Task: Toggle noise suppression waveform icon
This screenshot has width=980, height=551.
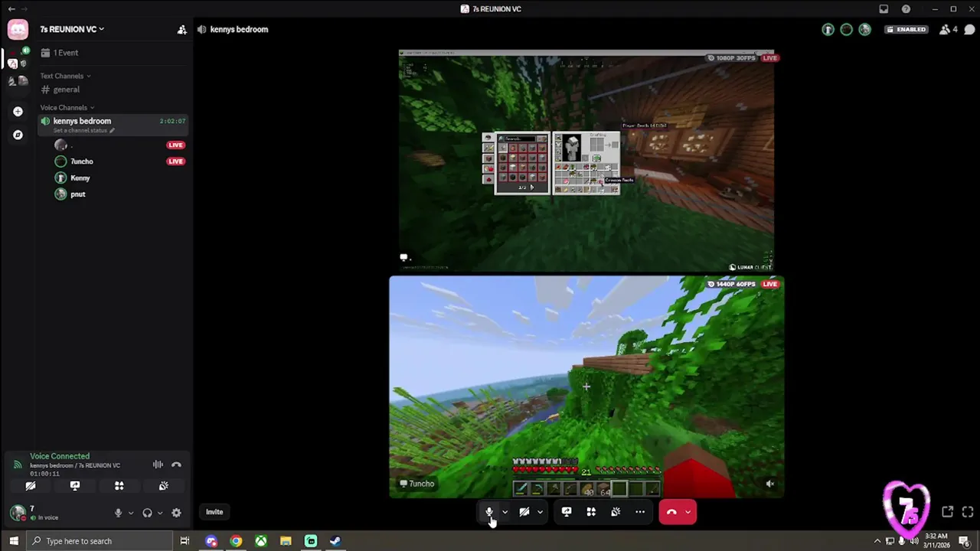Action: (158, 465)
